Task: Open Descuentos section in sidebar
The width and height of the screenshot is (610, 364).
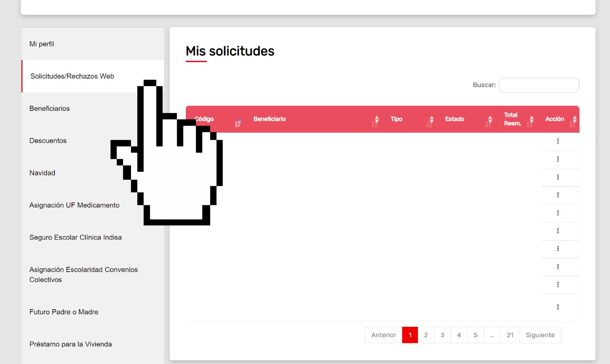Action: 48,141
